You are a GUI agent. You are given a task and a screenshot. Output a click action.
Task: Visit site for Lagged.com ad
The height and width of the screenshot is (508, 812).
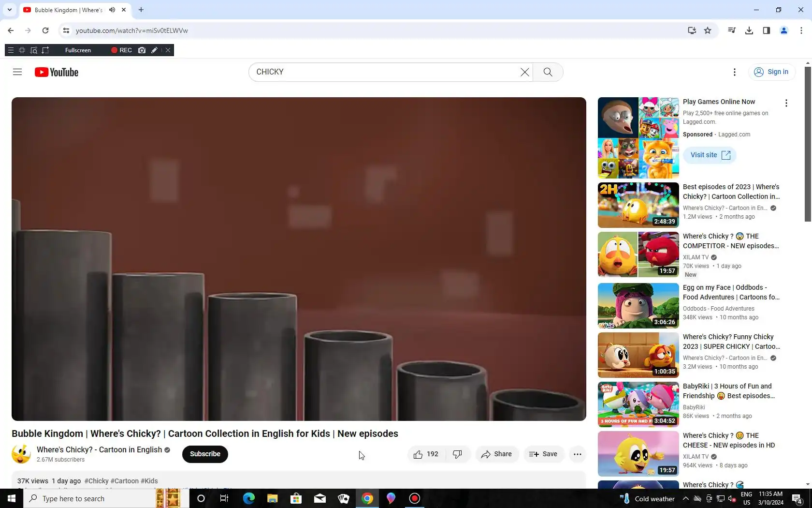pyautogui.click(x=710, y=155)
